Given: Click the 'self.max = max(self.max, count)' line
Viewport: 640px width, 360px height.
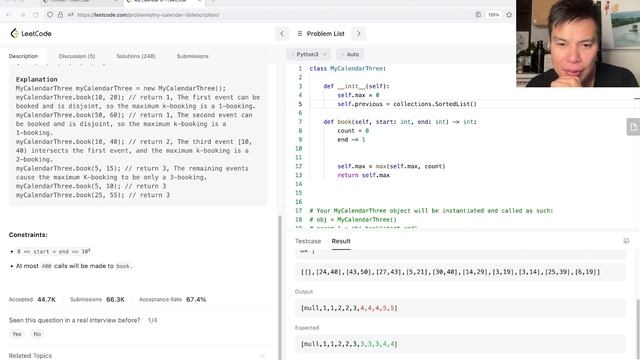Looking at the screenshot, I should (391, 166).
